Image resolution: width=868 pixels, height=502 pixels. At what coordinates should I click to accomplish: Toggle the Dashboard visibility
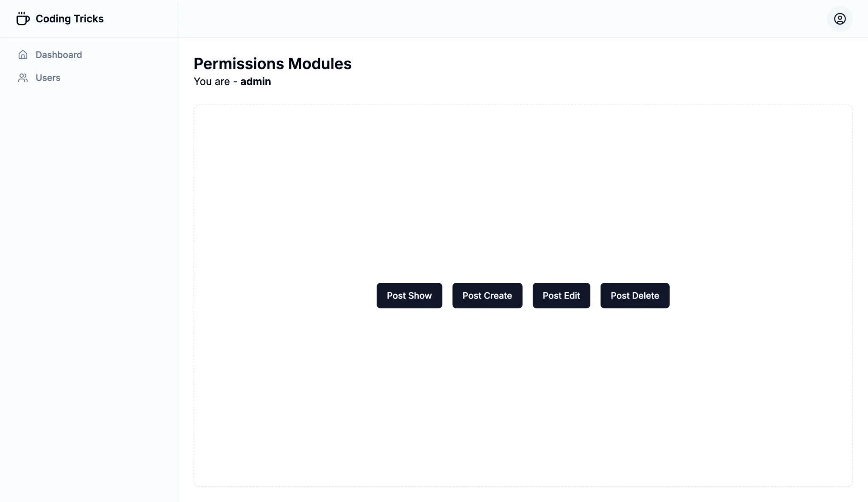tap(58, 54)
